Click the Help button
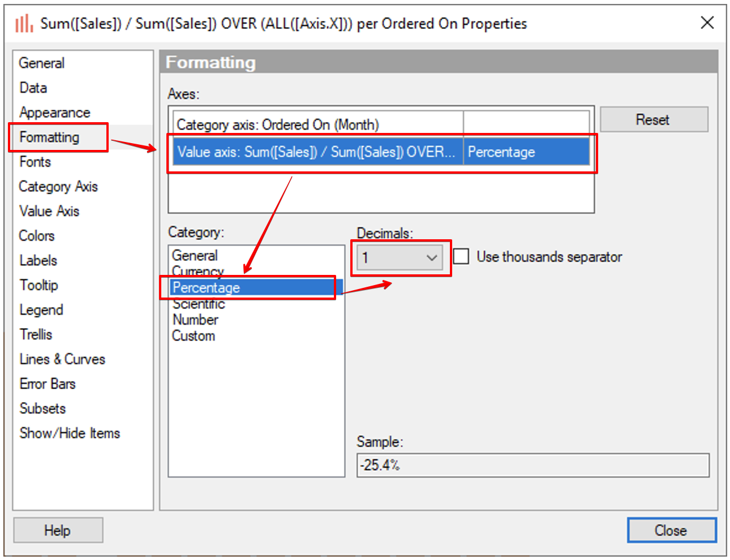This screenshot has width=730, height=560. pyautogui.click(x=58, y=531)
